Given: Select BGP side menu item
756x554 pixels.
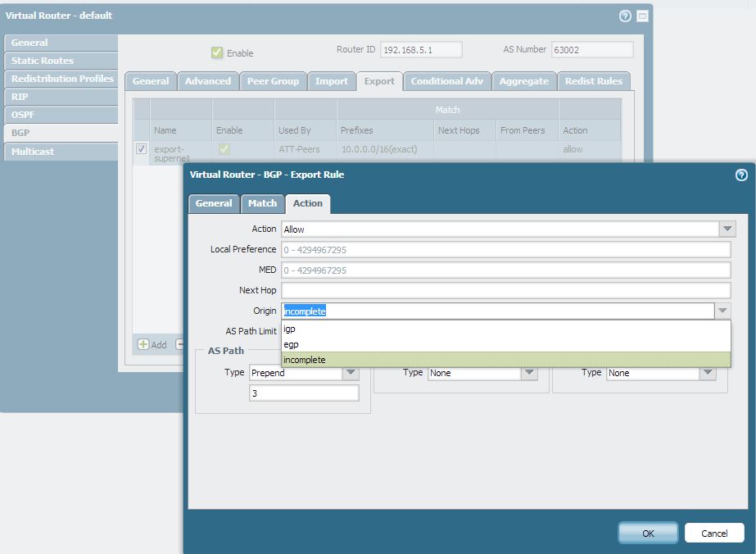Looking at the screenshot, I should coord(61,133).
